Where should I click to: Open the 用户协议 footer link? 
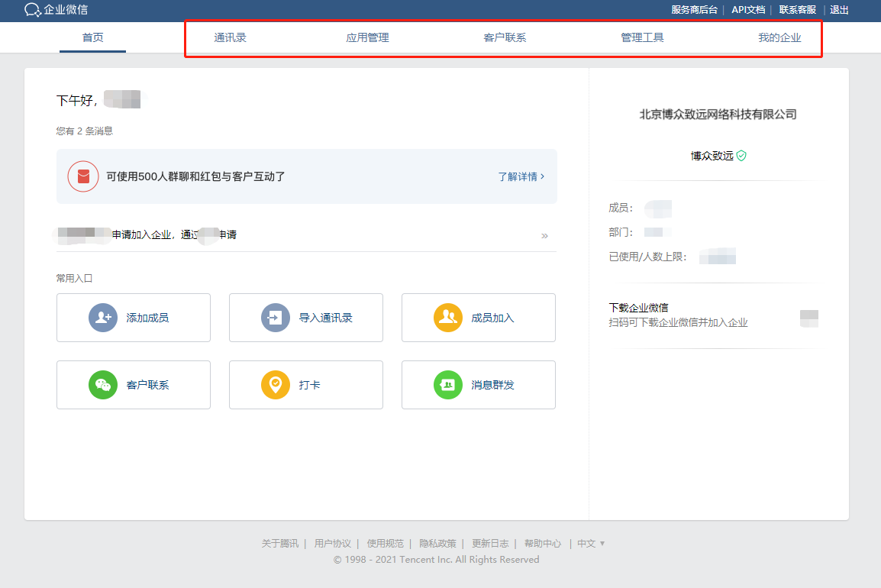click(x=333, y=544)
